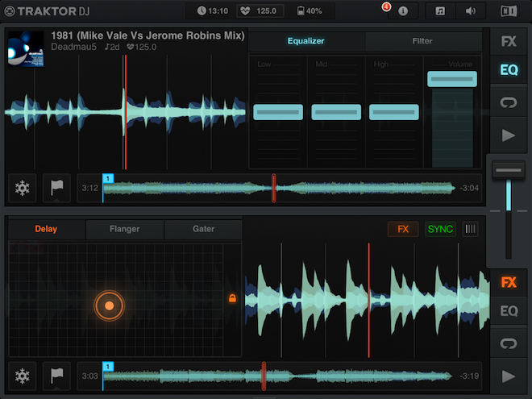Image resolution: width=532 pixels, height=399 pixels.
Task: Toggle the orange lock icon by the FX pad
Action: tap(233, 299)
